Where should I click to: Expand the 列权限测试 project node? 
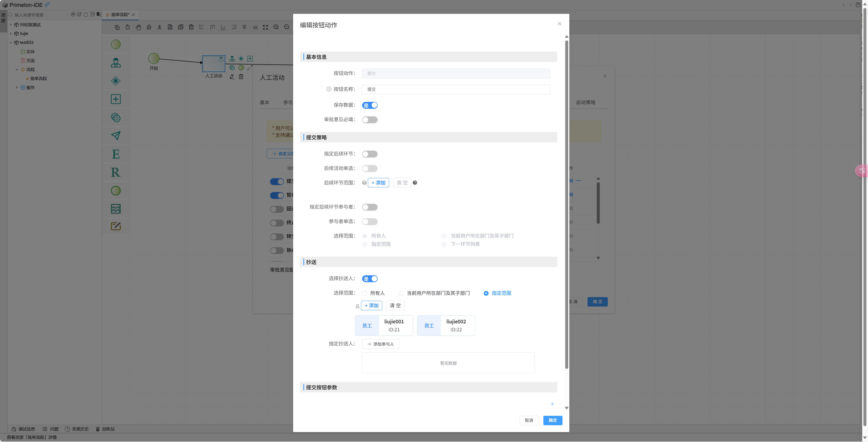(11, 25)
